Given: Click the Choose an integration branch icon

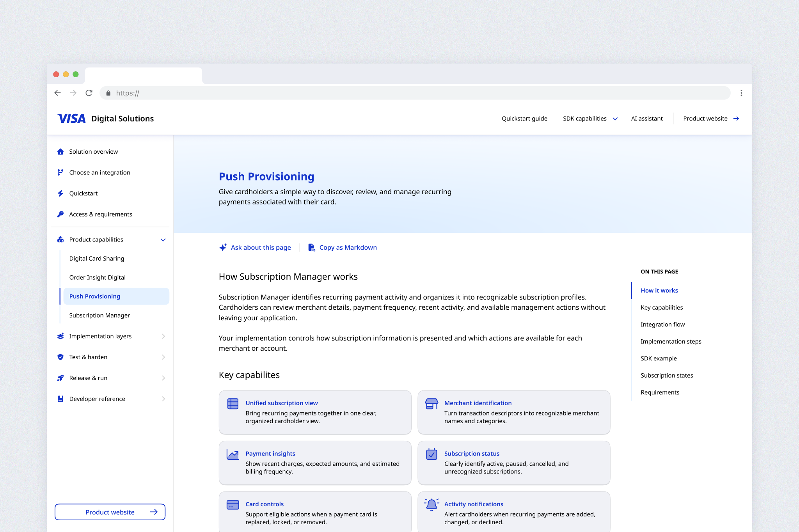Looking at the screenshot, I should [60, 172].
